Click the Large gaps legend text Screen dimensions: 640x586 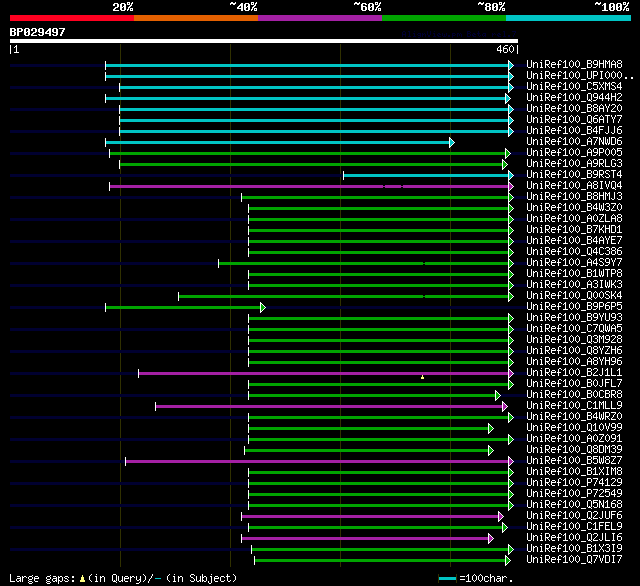42,578
